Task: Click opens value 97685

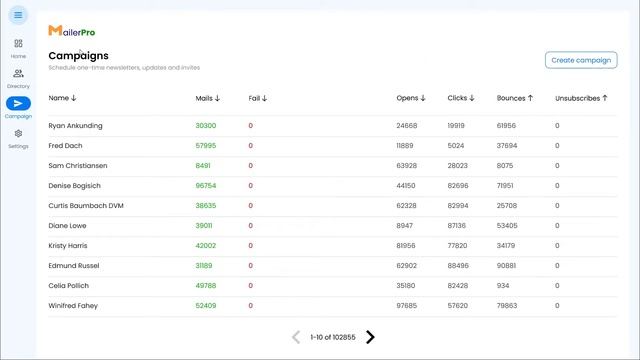Action: coord(407,306)
